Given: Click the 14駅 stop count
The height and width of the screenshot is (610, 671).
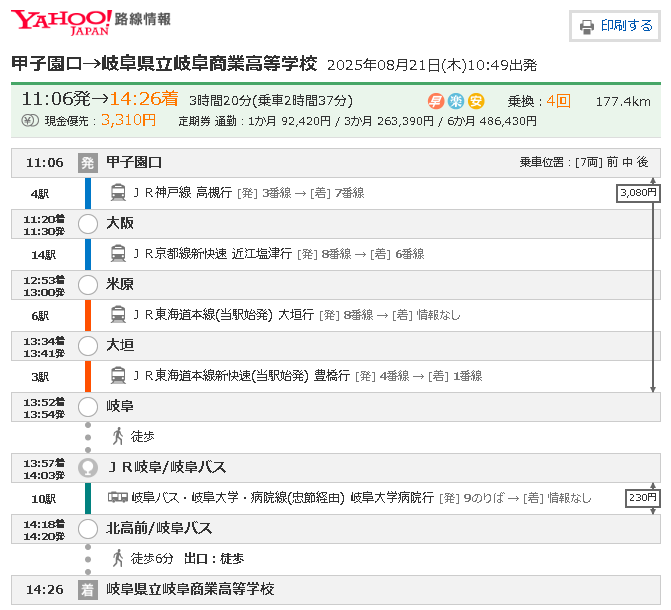Looking at the screenshot, I should (43, 256).
